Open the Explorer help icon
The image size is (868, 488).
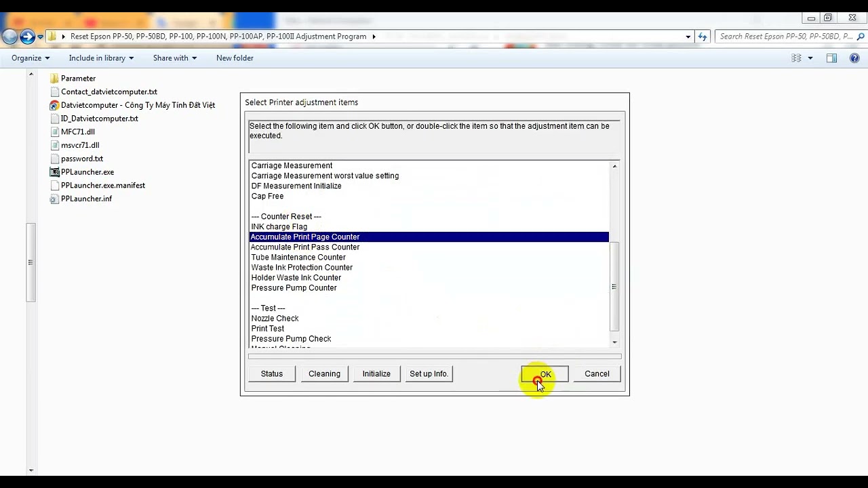[x=854, y=58]
